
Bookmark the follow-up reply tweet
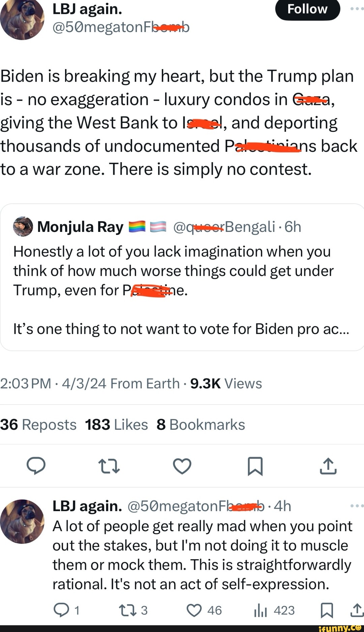pos(327,610)
